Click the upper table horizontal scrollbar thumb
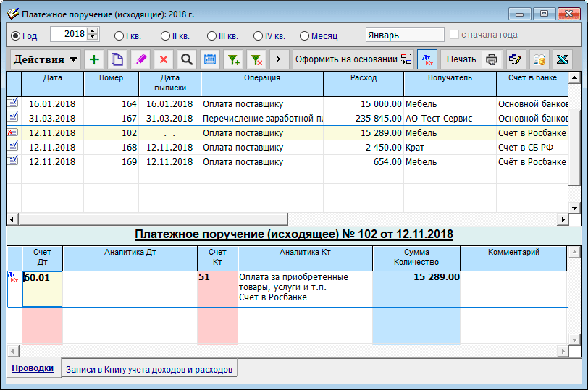This screenshot has width=588, height=390. [153, 219]
